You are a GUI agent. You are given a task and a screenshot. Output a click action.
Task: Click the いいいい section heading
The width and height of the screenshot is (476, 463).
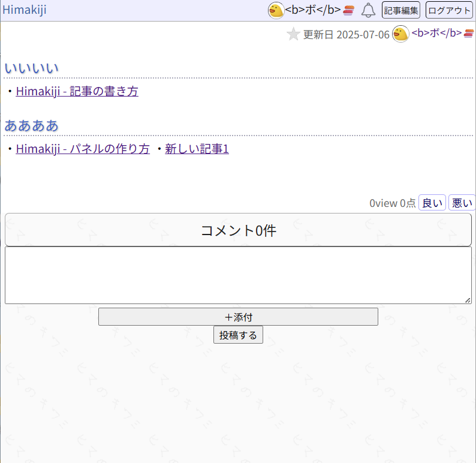click(32, 68)
